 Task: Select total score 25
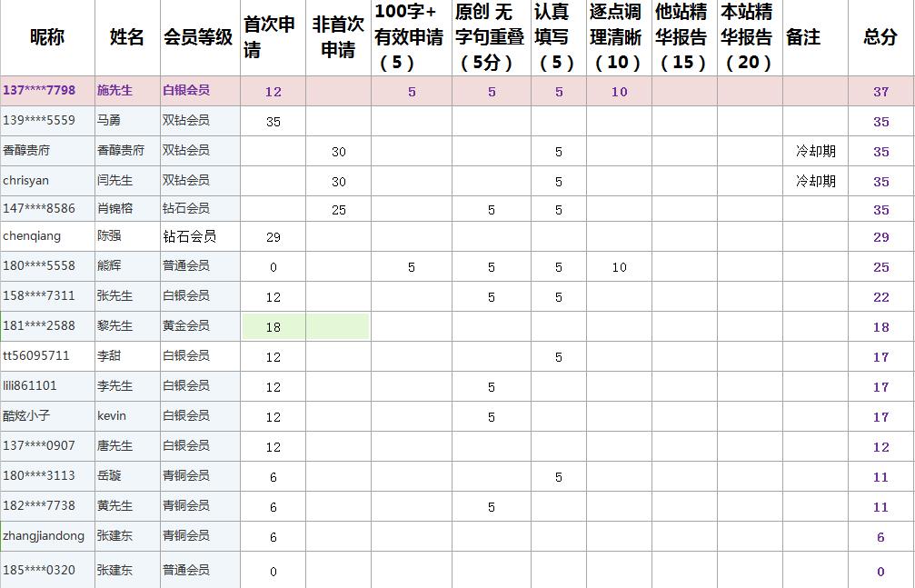880,267
